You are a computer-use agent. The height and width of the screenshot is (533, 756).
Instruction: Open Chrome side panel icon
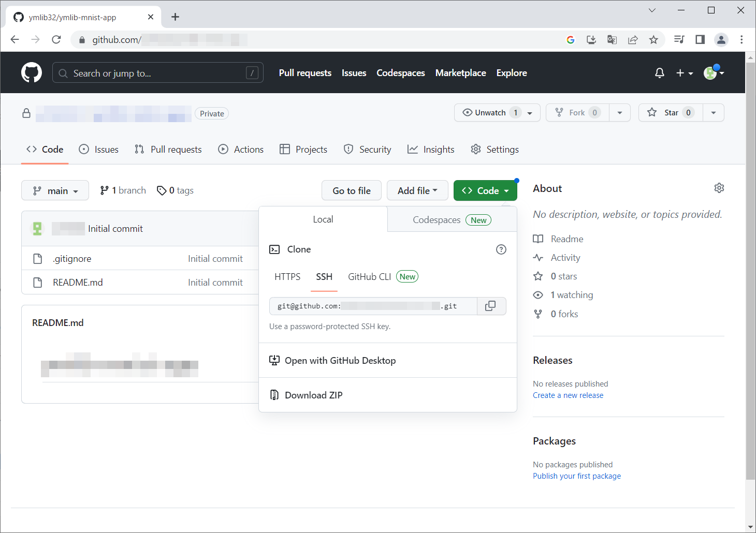pyautogui.click(x=700, y=40)
